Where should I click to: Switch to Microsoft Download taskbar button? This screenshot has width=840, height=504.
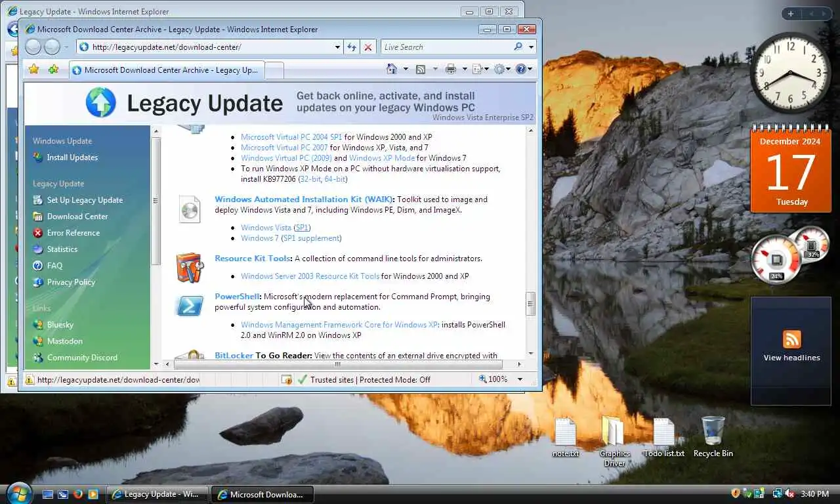click(262, 494)
